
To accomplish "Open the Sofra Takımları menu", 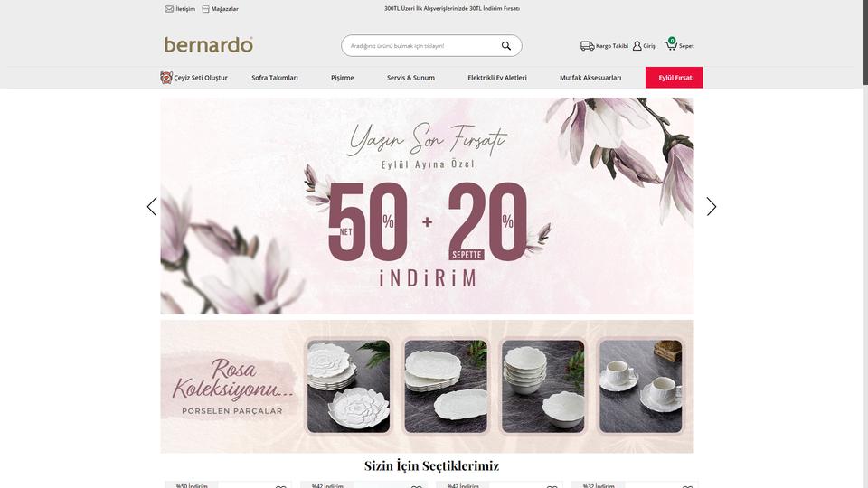I will point(275,78).
